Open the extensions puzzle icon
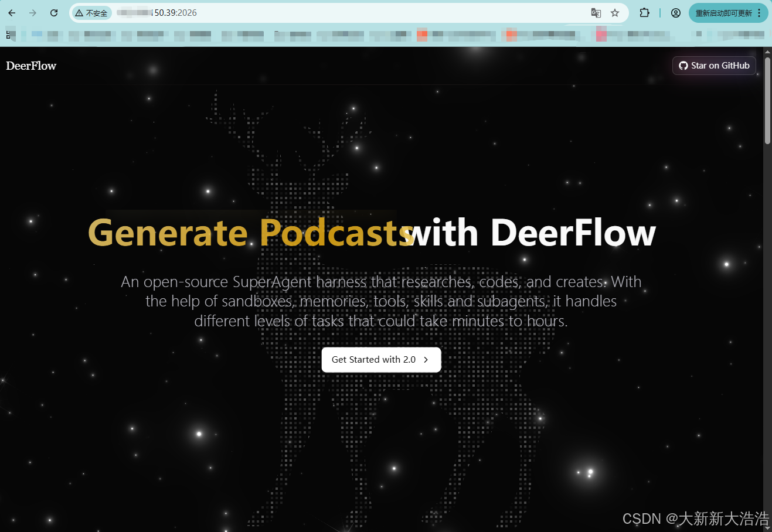 coord(644,13)
